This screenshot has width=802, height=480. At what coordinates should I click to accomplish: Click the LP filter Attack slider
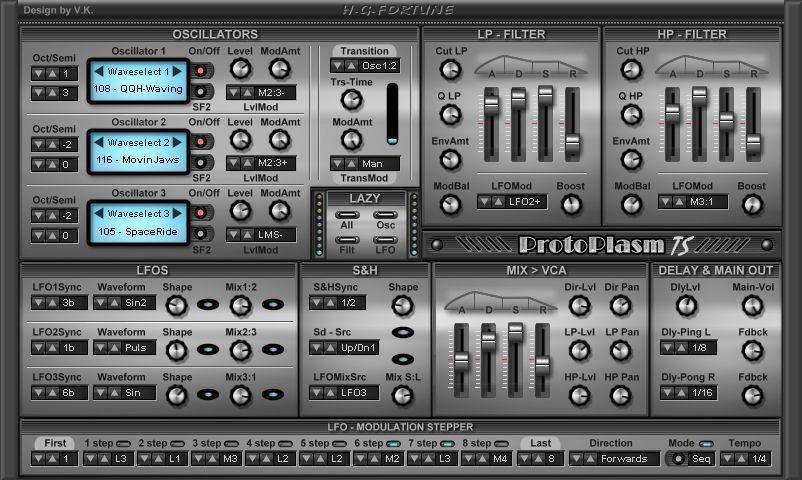pyautogui.click(x=491, y=104)
